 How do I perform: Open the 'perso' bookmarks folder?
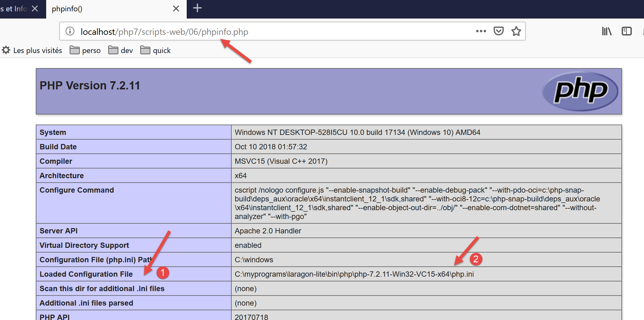pos(85,51)
